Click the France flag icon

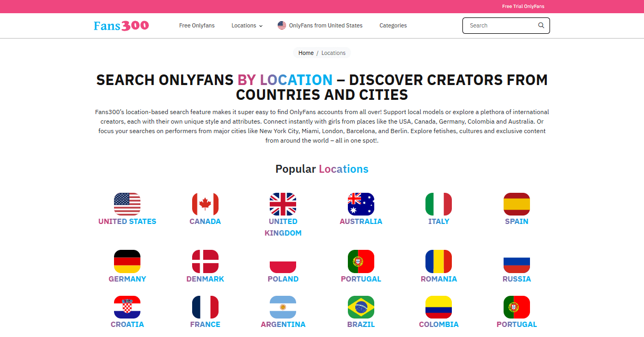pos(205,307)
